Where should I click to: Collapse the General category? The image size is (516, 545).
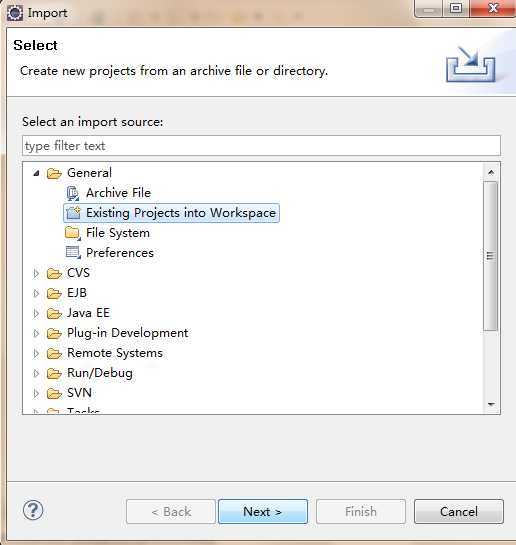[36, 173]
